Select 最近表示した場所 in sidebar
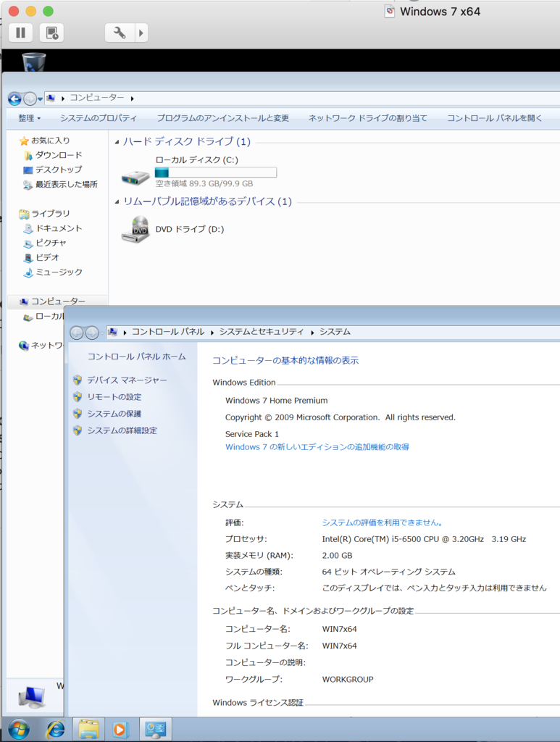 click(66, 184)
